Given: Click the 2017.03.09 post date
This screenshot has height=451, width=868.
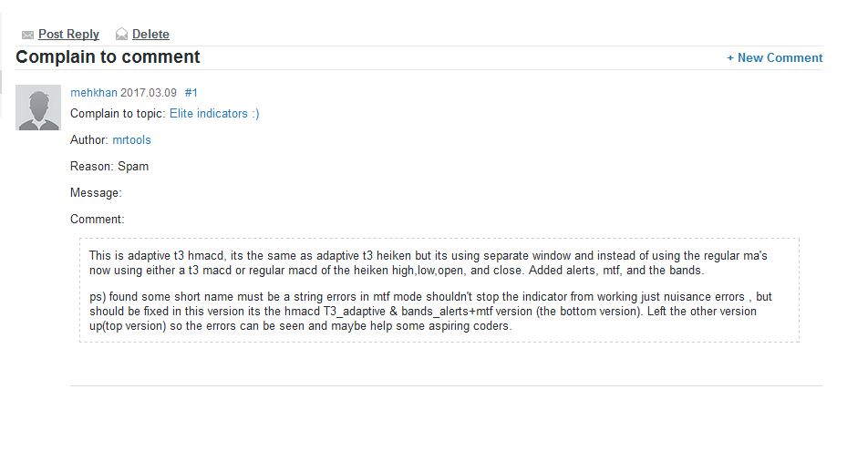Looking at the screenshot, I should tap(149, 93).
